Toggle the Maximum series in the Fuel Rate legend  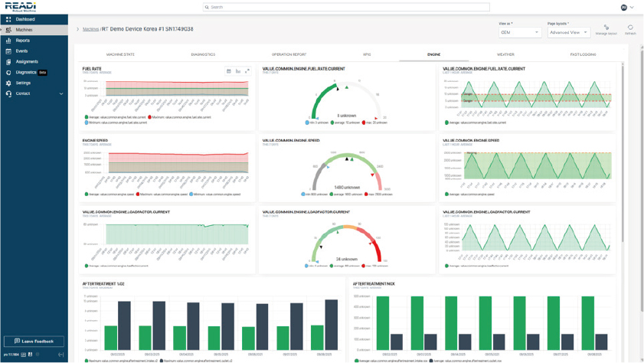(x=149, y=117)
